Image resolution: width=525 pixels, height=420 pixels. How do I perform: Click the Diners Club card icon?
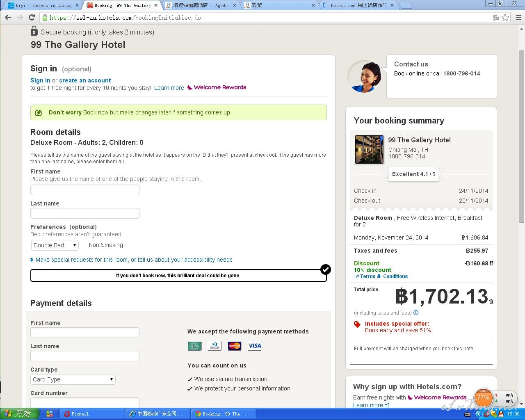tap(215, 346)
